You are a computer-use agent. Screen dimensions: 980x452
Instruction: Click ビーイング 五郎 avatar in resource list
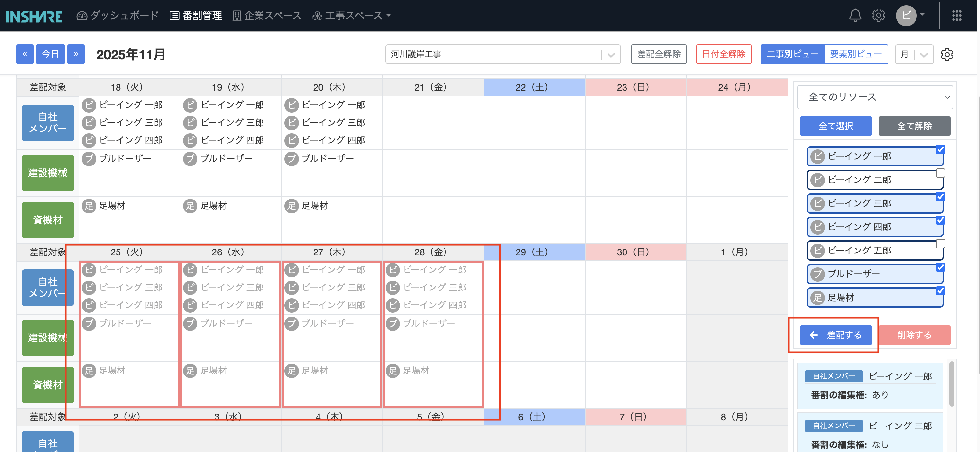pyautogui.click(x=817, y=251)
